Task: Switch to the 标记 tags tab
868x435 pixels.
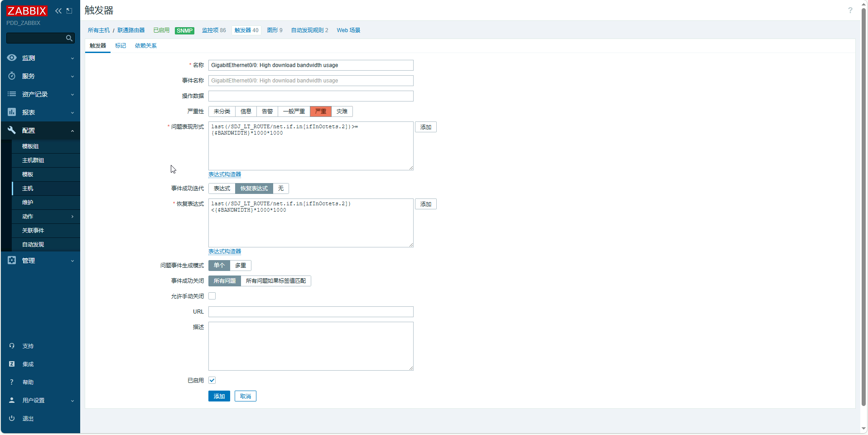Action: pos(121,46)
